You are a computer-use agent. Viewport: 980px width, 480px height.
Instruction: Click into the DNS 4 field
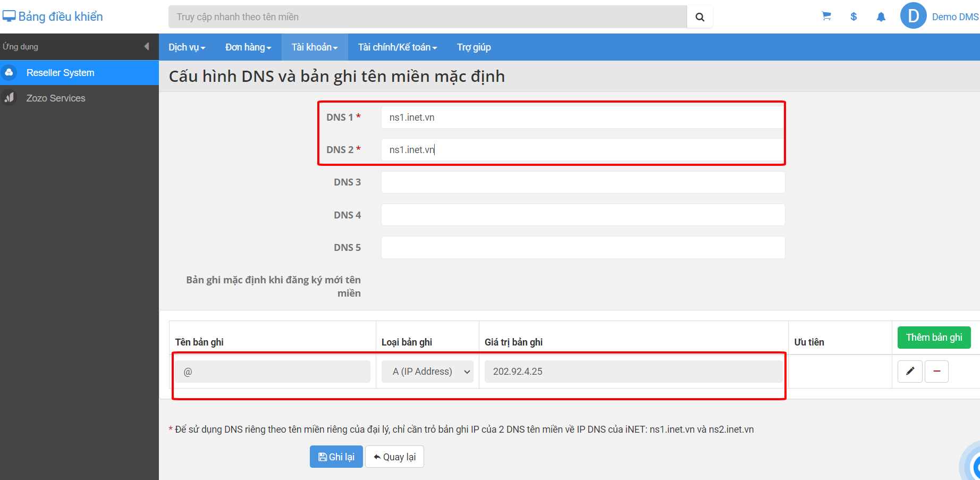click(583, 215)
